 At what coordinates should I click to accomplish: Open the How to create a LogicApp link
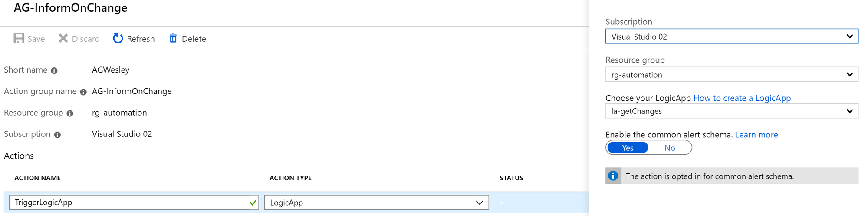(742, 98)
